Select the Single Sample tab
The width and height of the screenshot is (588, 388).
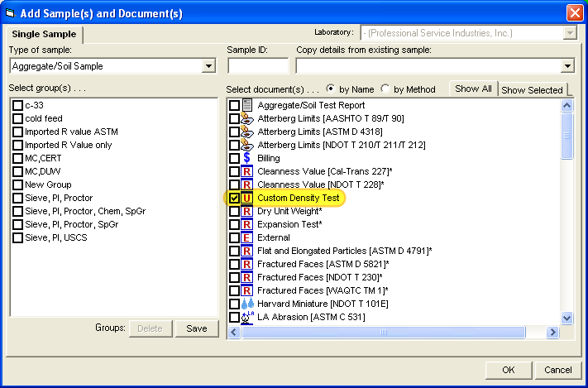coord(43,34)
